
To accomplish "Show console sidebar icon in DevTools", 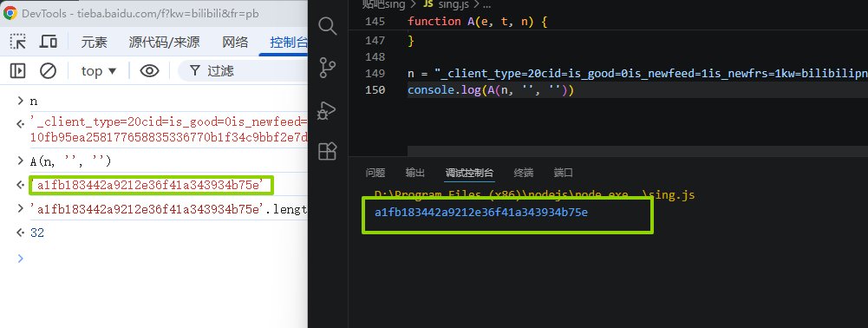I will coord(17,71).
